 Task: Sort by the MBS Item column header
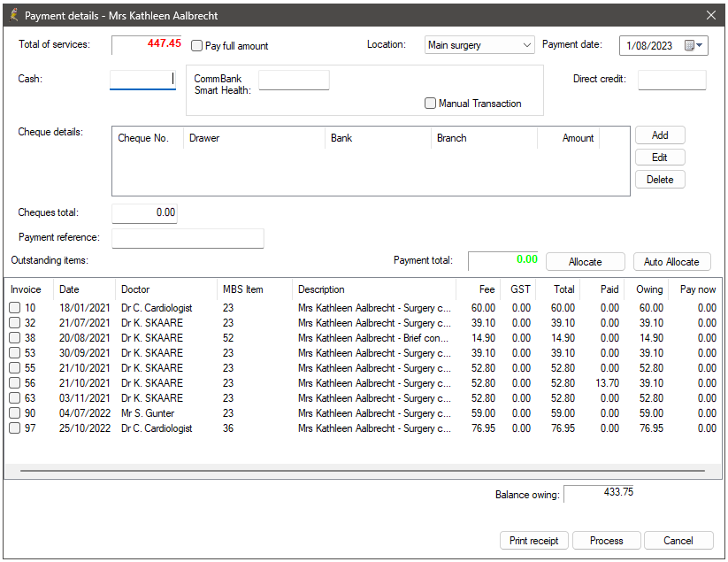click(255, 289)
